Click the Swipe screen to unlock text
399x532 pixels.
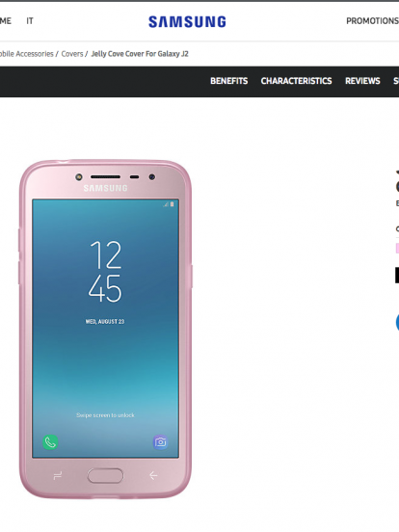point(105,415)
